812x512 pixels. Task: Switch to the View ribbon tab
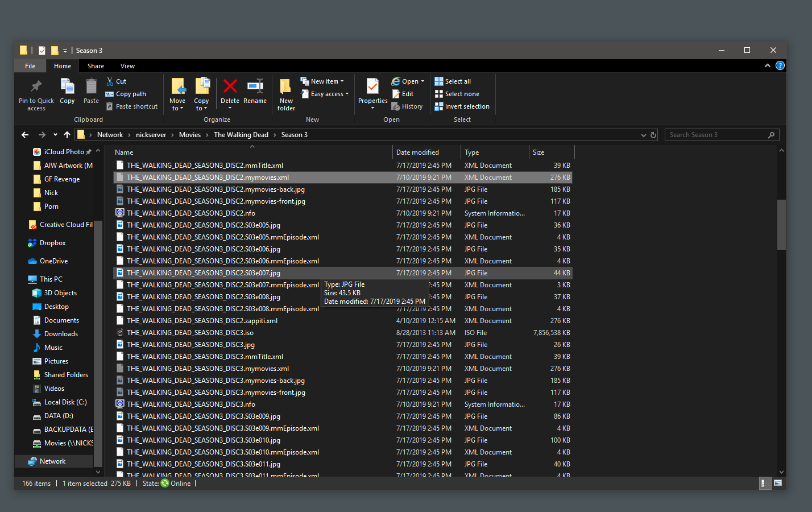coord(127,66)
